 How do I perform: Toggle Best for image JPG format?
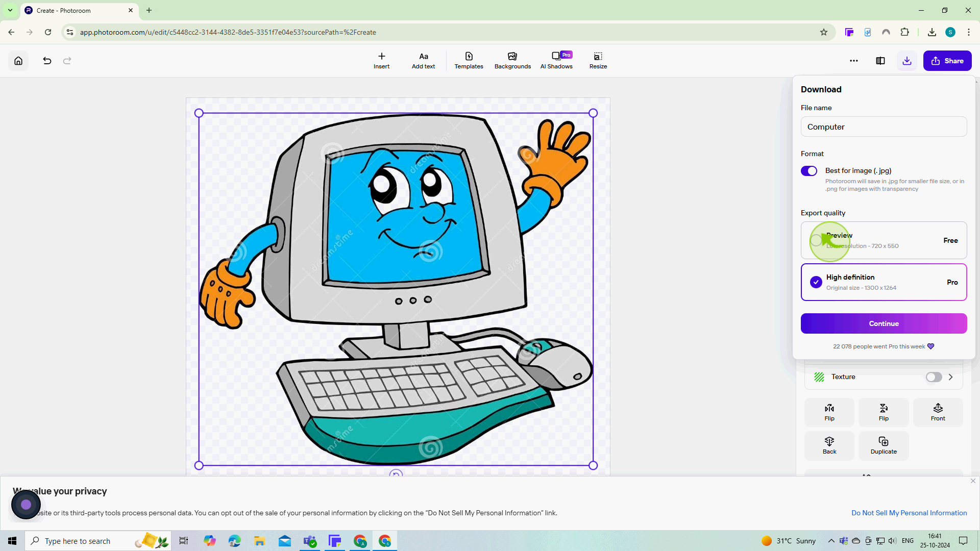pos(808,170)
